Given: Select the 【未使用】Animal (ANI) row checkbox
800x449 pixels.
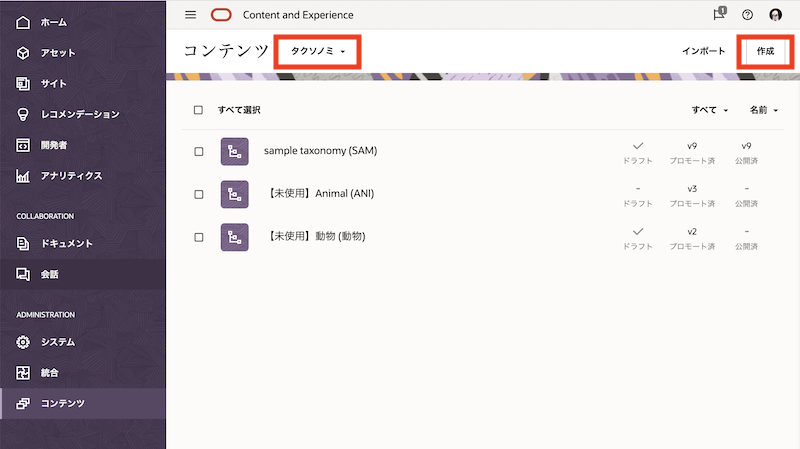Looking at the screenshot, I should point(198,194).
